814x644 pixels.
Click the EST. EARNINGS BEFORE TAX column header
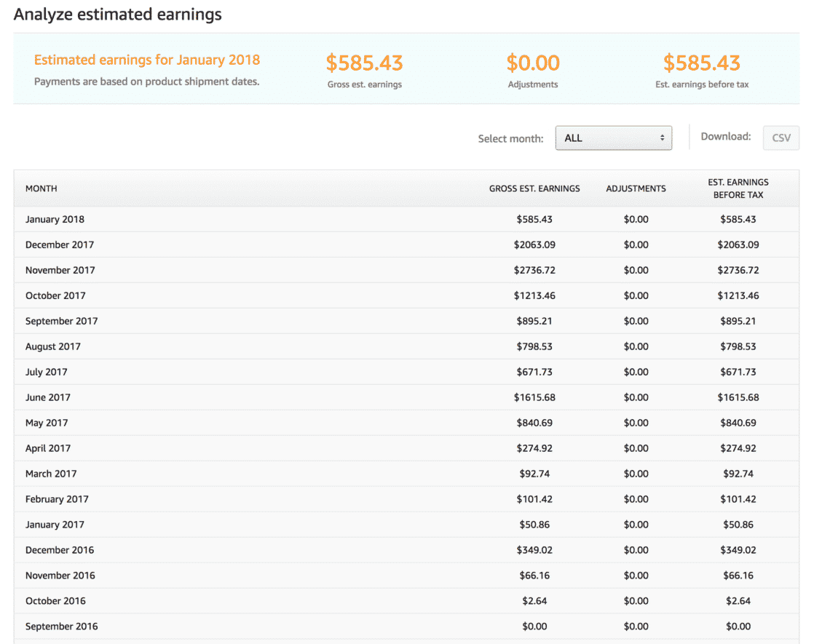tap(738, 188)
